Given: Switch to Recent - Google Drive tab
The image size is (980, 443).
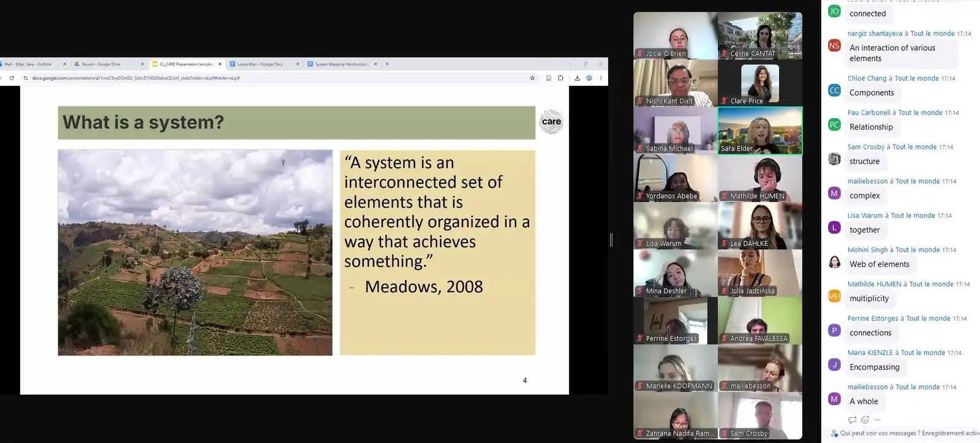Looking at the screenshot, I should (102, 64).
